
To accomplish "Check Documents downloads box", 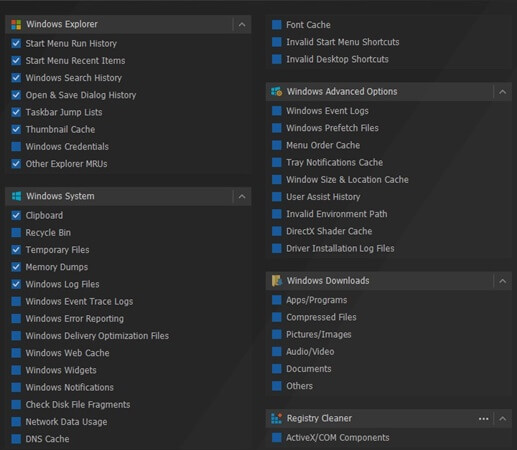I will tap(277, 369).
